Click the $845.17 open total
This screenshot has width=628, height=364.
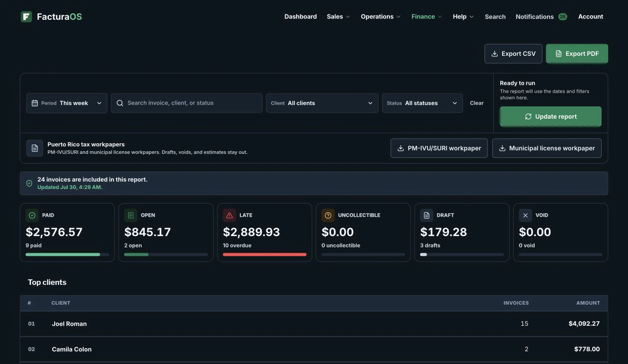click(x=147, y=232)
